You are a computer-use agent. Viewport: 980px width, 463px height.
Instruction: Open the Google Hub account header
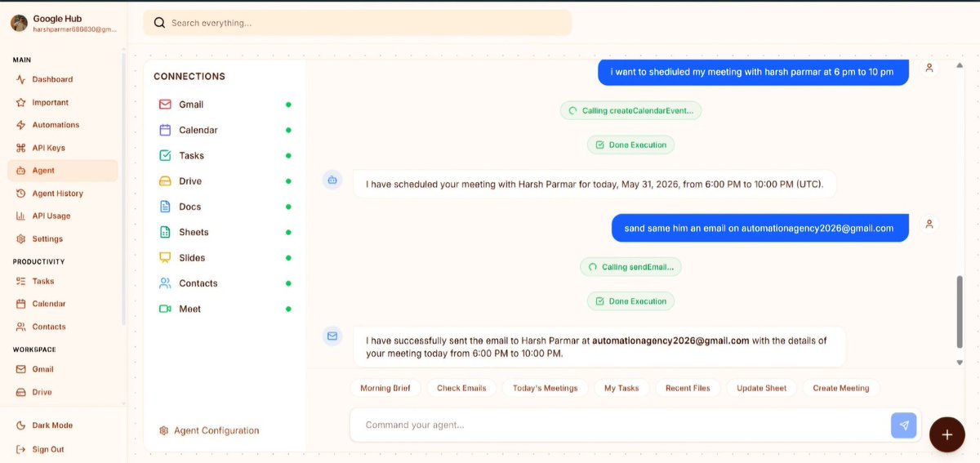[x=65, y=23]
